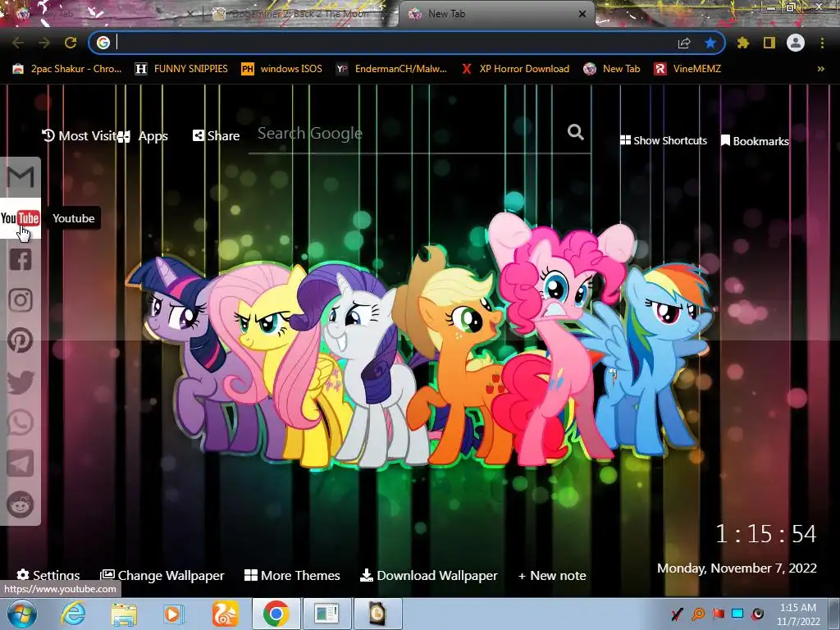
Task: Open the Apps menu
Action: [x=143, y=136]
